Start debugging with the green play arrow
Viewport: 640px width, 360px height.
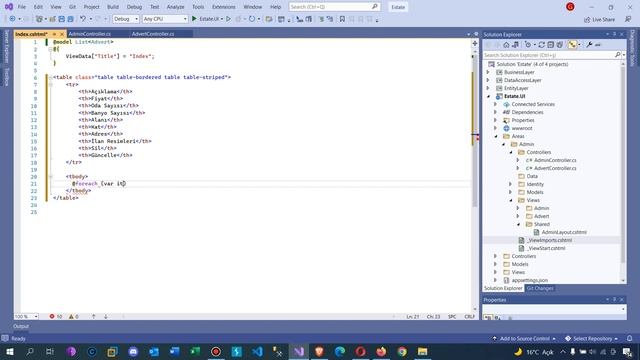194,19
